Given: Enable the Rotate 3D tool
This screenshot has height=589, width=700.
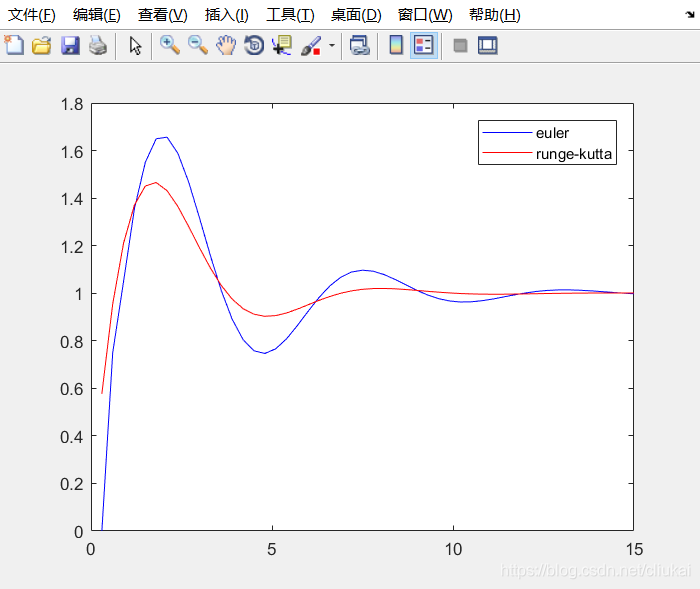Looking at the screenshot, I should coord(254,45).
